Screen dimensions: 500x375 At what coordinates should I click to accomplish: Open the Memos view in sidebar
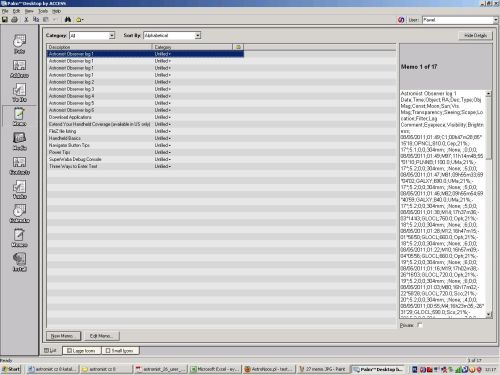[x=19, y=238]
